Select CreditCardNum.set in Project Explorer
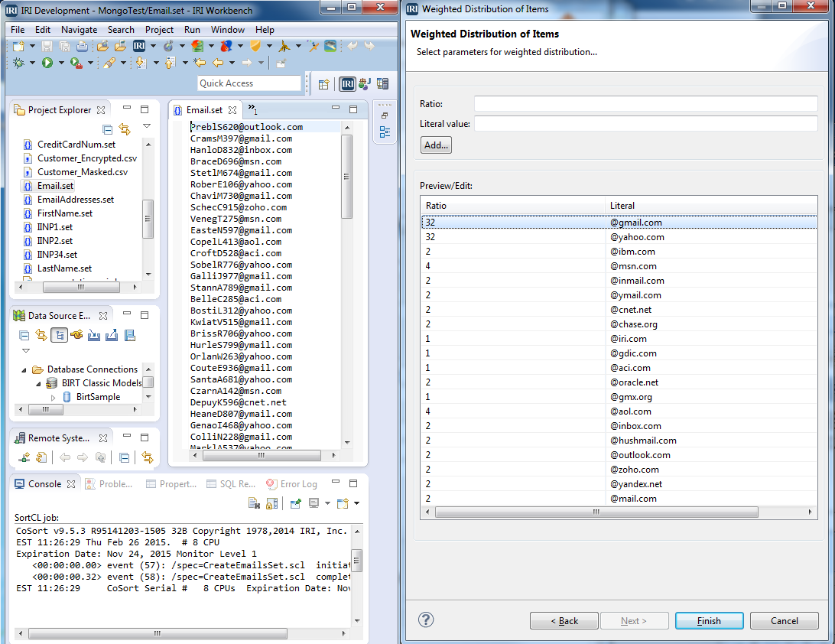Viewport: 835px width, 644px height. 76,145
